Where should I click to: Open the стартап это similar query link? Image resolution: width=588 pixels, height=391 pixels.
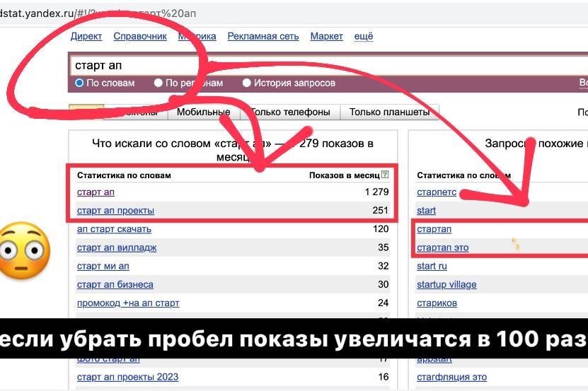coord(442,247)
